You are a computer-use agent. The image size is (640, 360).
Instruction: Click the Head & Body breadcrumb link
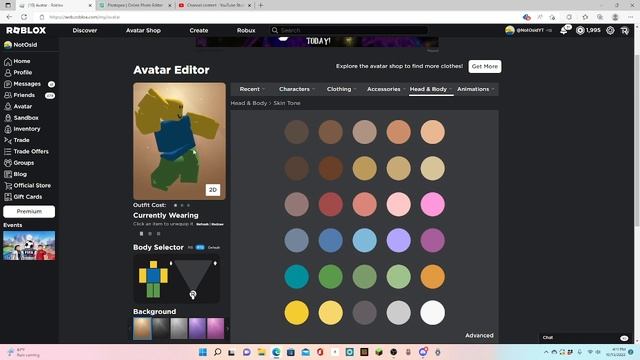point(249,103)
